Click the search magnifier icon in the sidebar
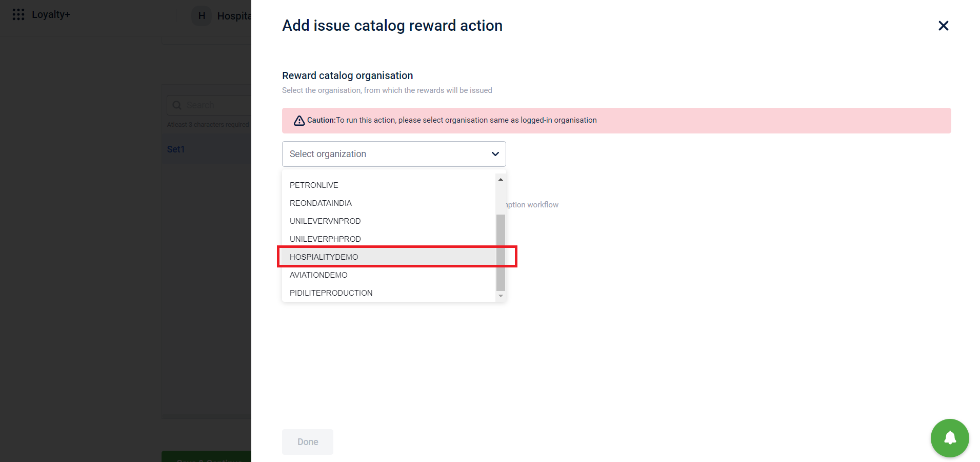This screenshot has height=462, width=980. (x=177, y=105)
